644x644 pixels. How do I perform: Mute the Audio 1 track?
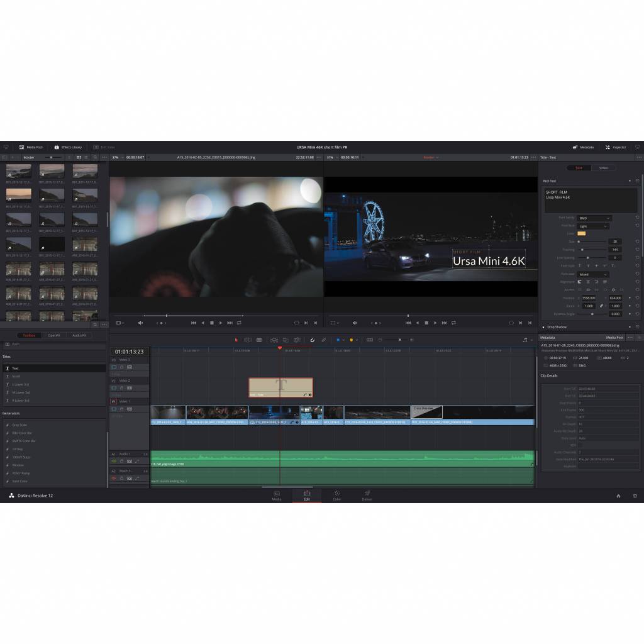pos(114,461)
